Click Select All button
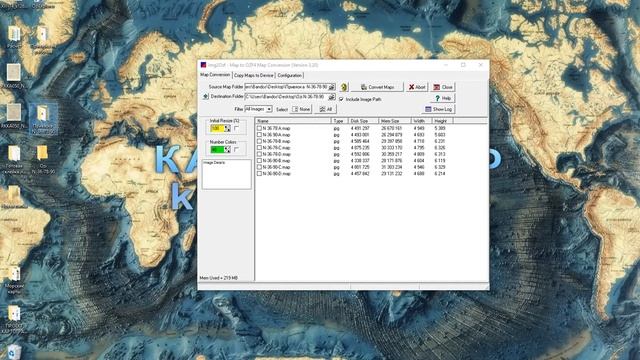This screenshot has width=640, height=360. tap(326, 109)
